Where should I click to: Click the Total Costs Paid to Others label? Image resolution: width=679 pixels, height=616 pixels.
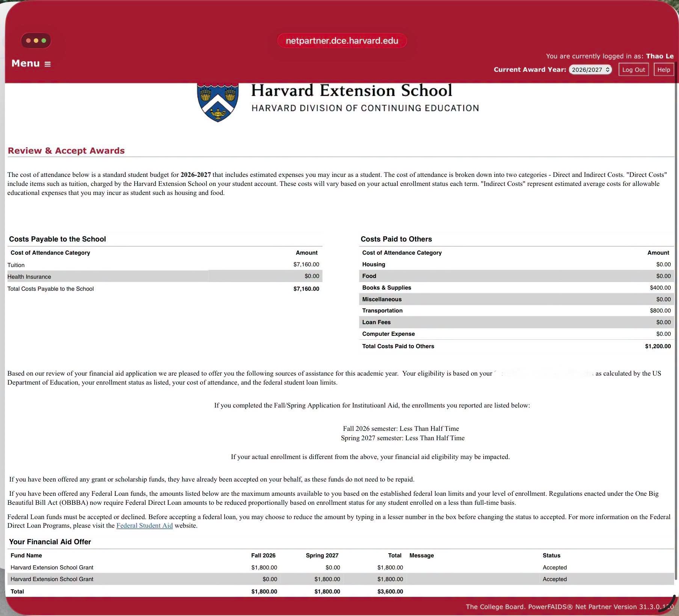coord(398,346)
